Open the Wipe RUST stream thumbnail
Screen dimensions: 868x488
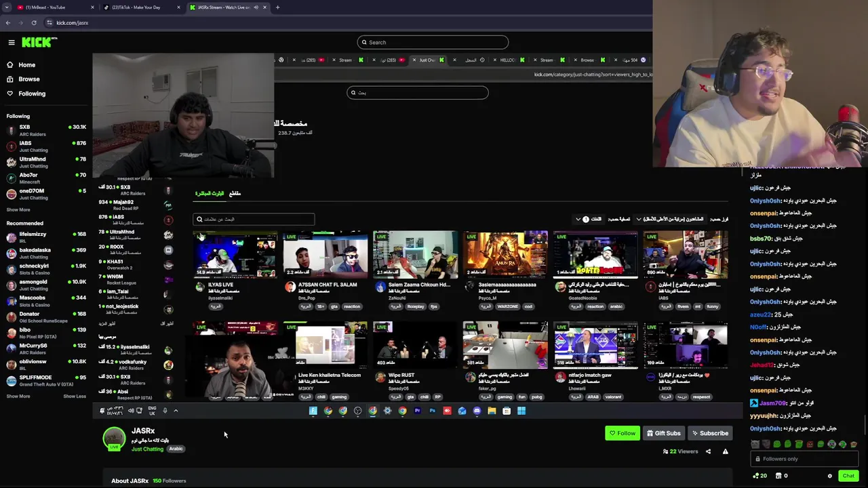pyautogui.click(x=416, y=346)
